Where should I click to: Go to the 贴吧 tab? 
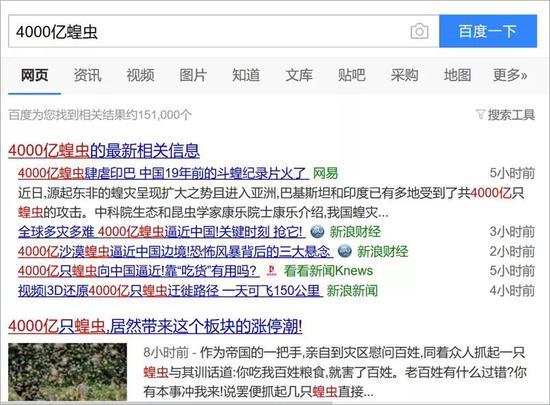351,75
